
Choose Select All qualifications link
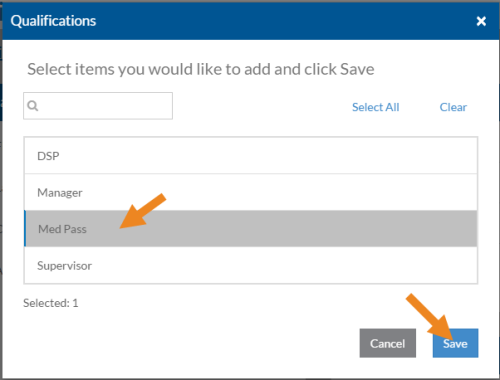[376, 107]
